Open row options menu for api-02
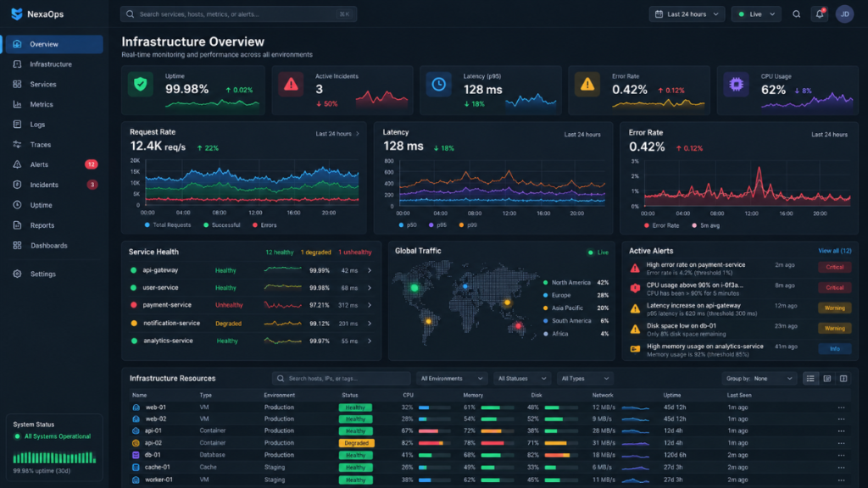Screen dimensions: 868x488 [842, 443]
